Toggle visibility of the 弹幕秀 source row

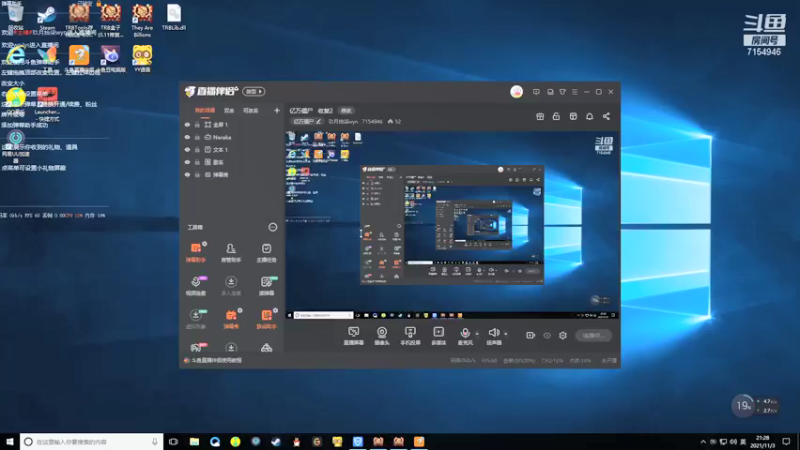187,174
